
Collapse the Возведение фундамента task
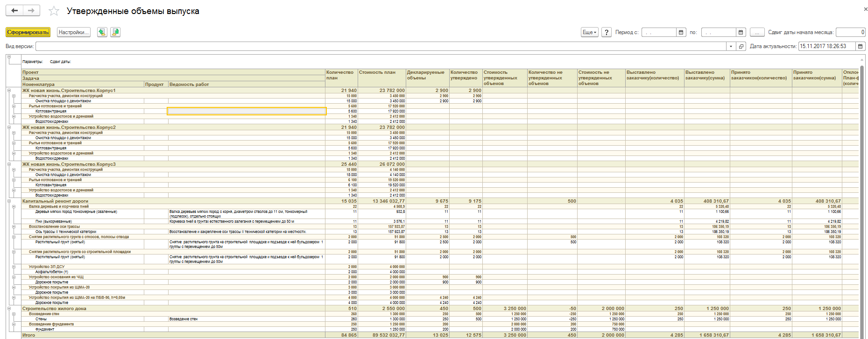(x=14, y=324)
